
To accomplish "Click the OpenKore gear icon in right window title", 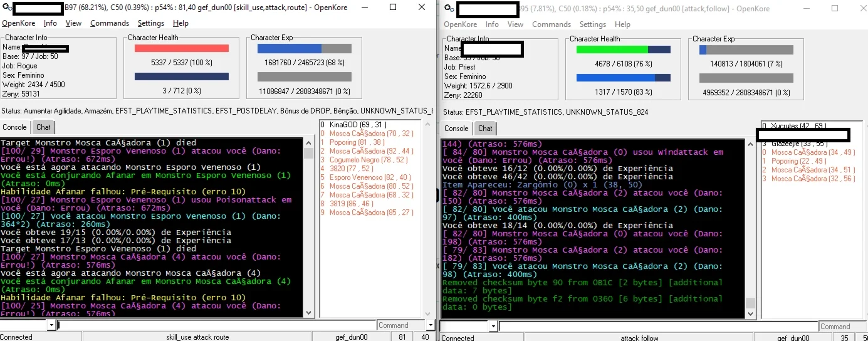I will [448, 9].
